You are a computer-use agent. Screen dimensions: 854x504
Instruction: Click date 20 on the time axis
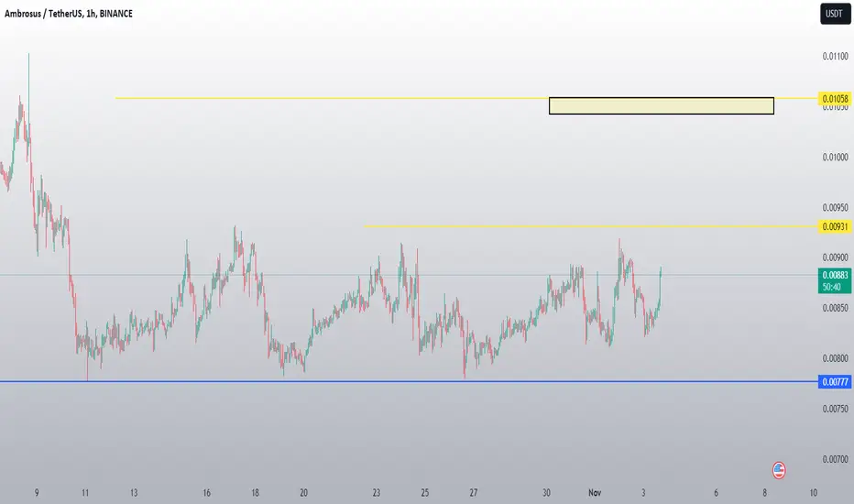(x=303, y=493)
